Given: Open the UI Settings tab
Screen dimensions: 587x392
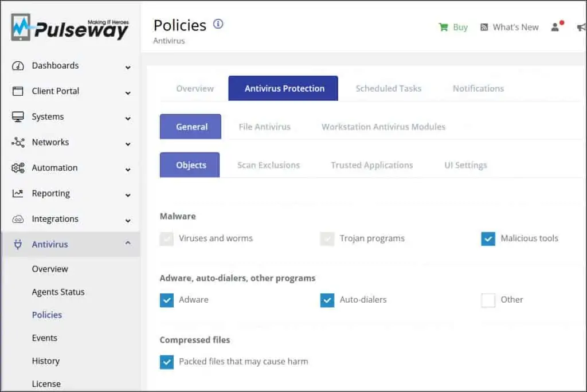Looking at the screenshot, I should pyautogui.click(x=465, y=164).
